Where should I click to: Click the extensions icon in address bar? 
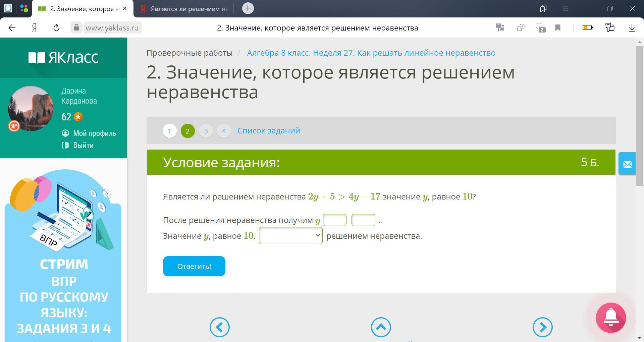coord(521,27)
